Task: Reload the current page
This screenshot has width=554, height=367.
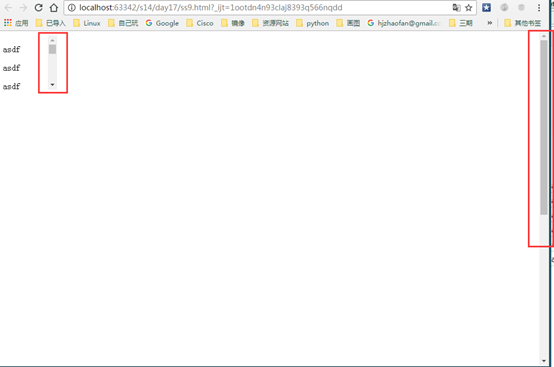Action: 39,7
